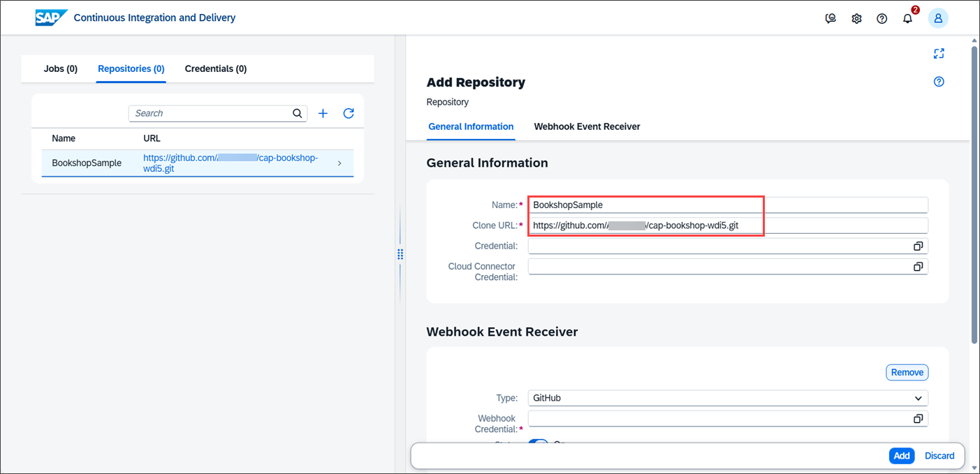Viewport: 980px width, 474px height.
Task: Switch to Repositories (0) tab
Action: point(131,68)
